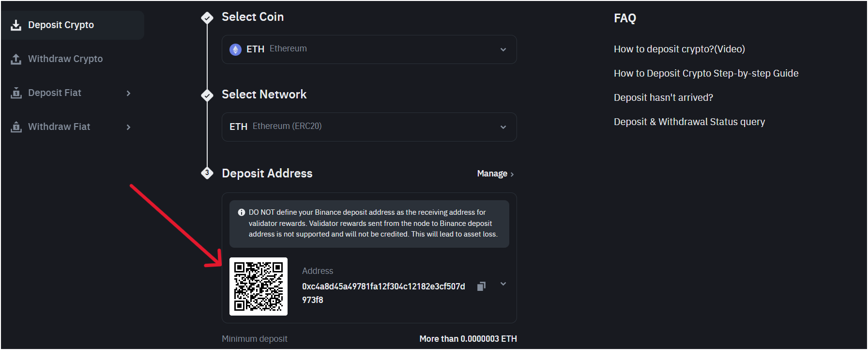868x350 pixels.
Task: Open 'Deposit hasn't arrived?' FAQ link
Action: [663, 97]
